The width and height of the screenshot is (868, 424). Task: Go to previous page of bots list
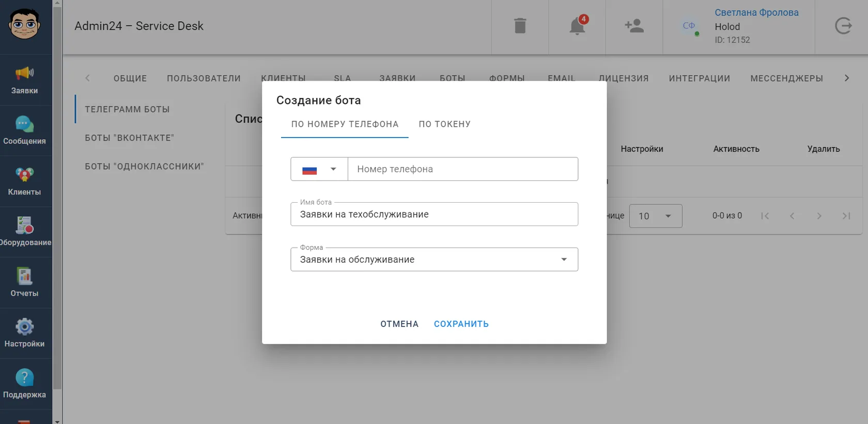pos(792,216)
